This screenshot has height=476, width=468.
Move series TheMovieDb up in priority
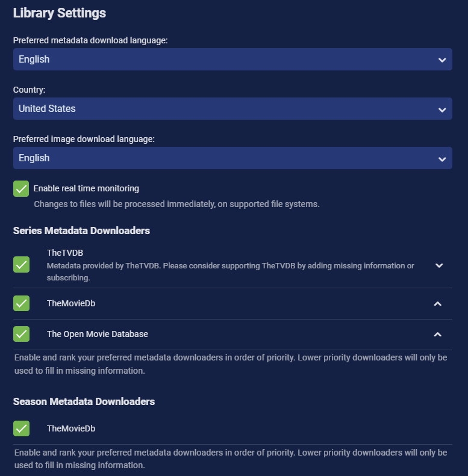(x=438, y=304)
